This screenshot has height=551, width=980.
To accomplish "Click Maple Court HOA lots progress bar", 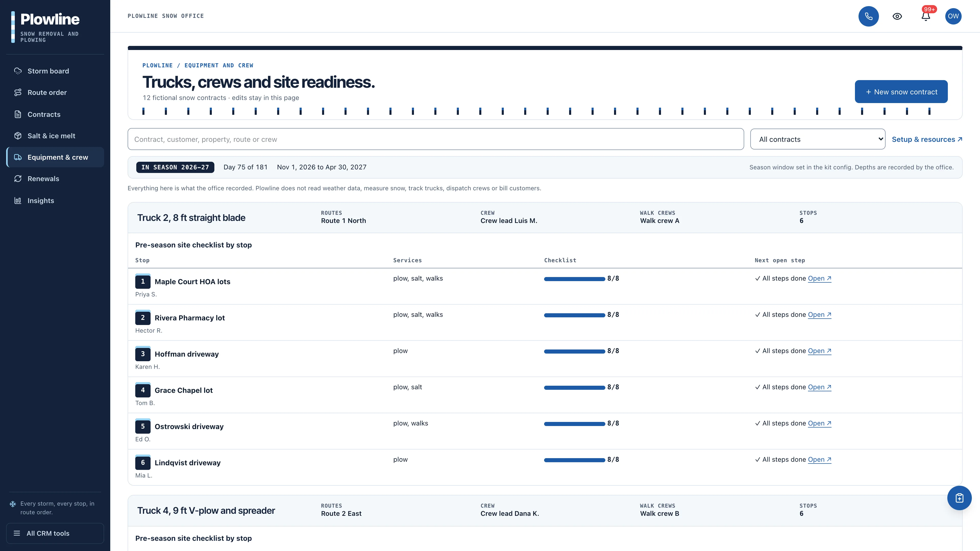I will pos(574,279).
